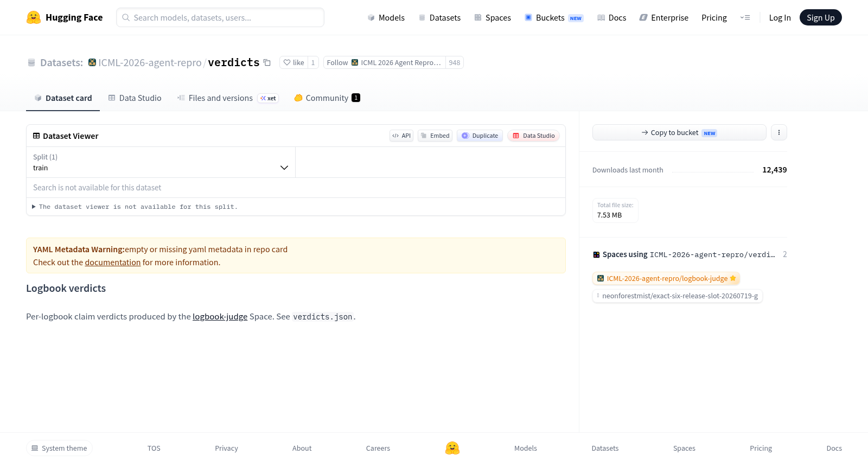Open the YAML documentation link
The width and height of the screenshot is (868, 467).
tap(113, 262)
